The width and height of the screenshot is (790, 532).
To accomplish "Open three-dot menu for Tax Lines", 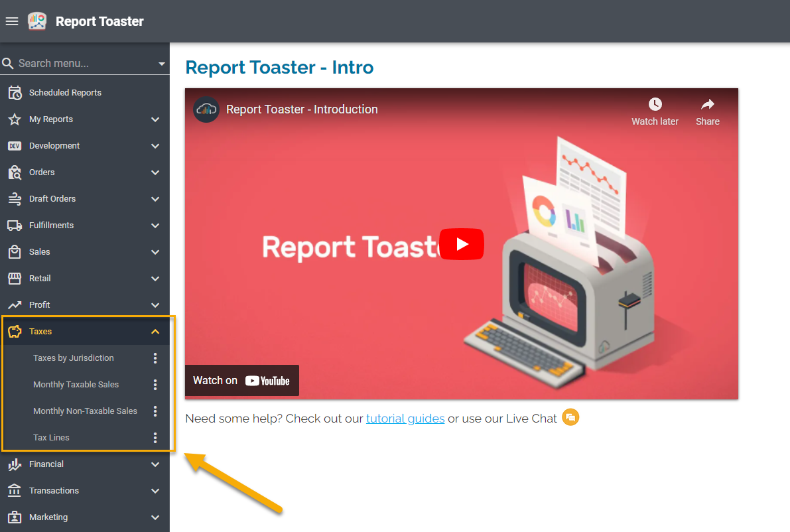I will point(155,438).
